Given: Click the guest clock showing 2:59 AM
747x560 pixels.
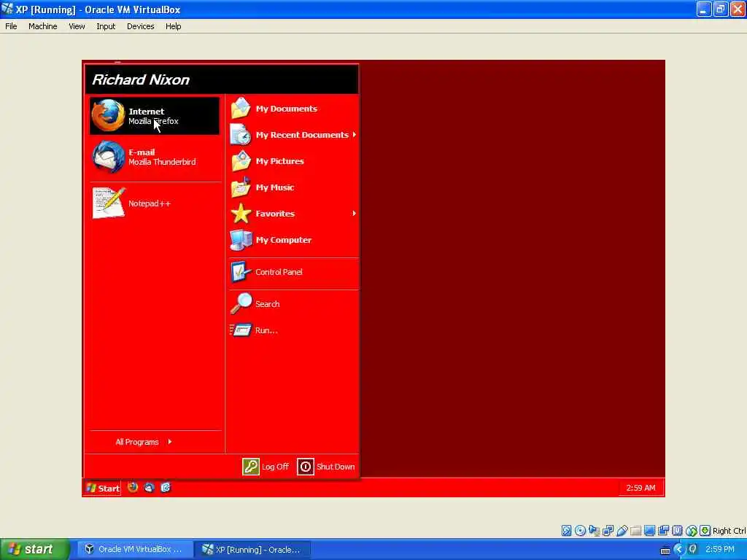Looking at the screenshot, I should [640, 488].
